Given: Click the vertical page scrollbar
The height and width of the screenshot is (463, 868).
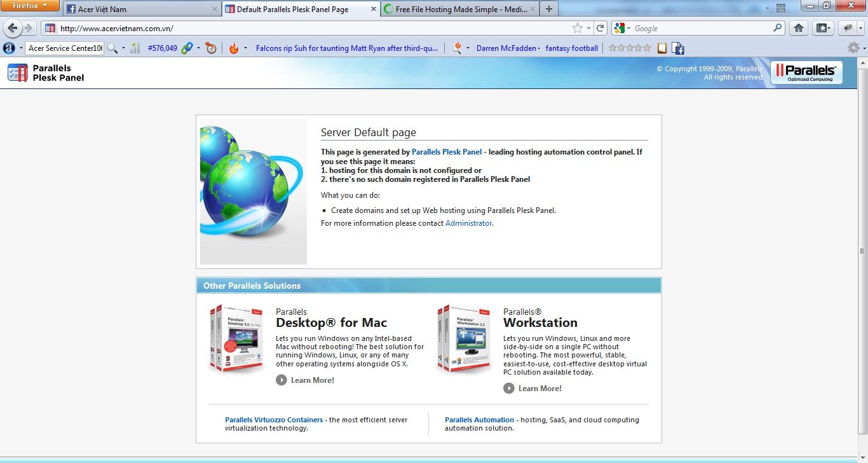Looking at the screenshot, I should point(862,251).
